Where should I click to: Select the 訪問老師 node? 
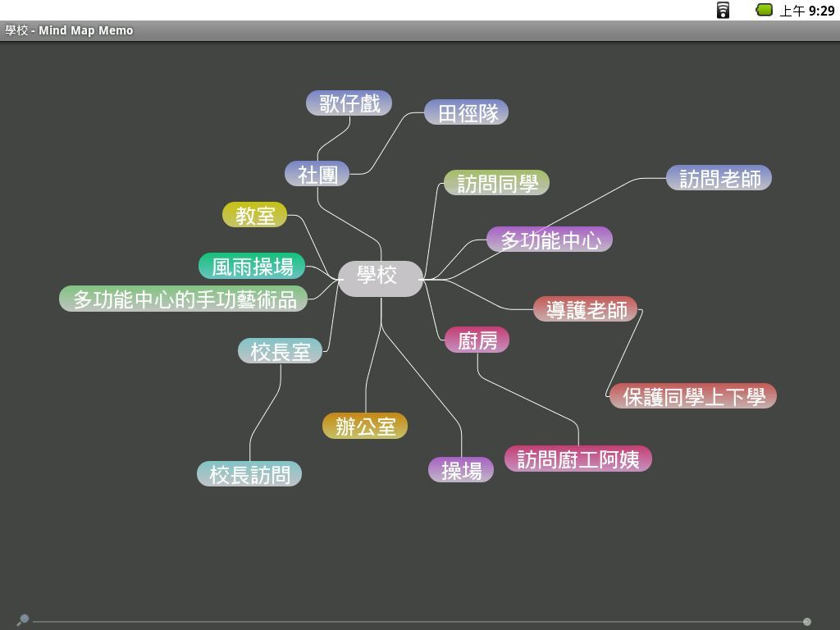(x=719, y=179)
